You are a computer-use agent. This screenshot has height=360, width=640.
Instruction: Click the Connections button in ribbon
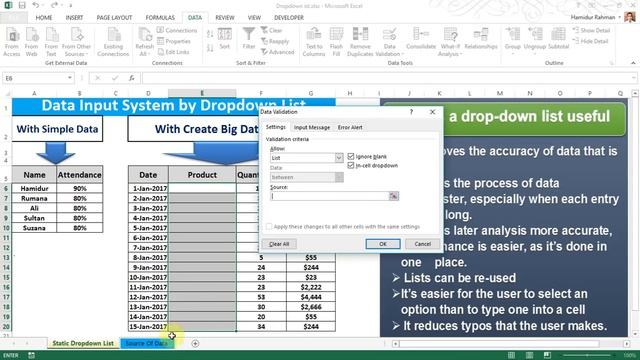177,31
